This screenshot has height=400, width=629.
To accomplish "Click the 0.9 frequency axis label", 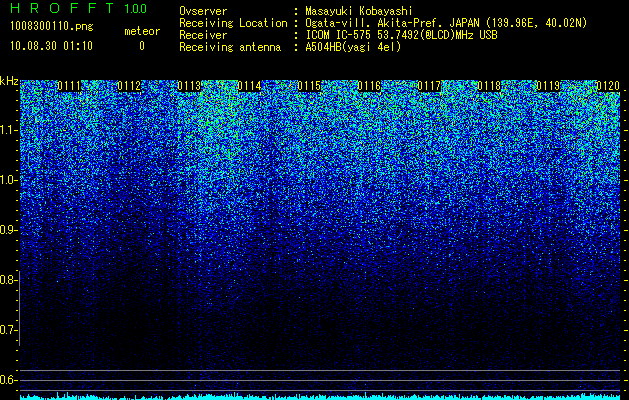I will tap(8, 230).
